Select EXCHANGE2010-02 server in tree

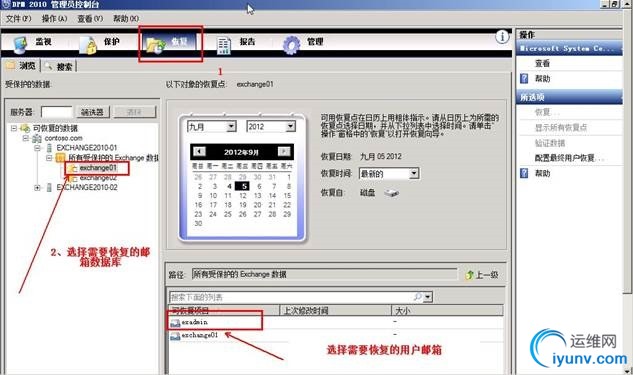pyautogui.click(x=87, y=187)
